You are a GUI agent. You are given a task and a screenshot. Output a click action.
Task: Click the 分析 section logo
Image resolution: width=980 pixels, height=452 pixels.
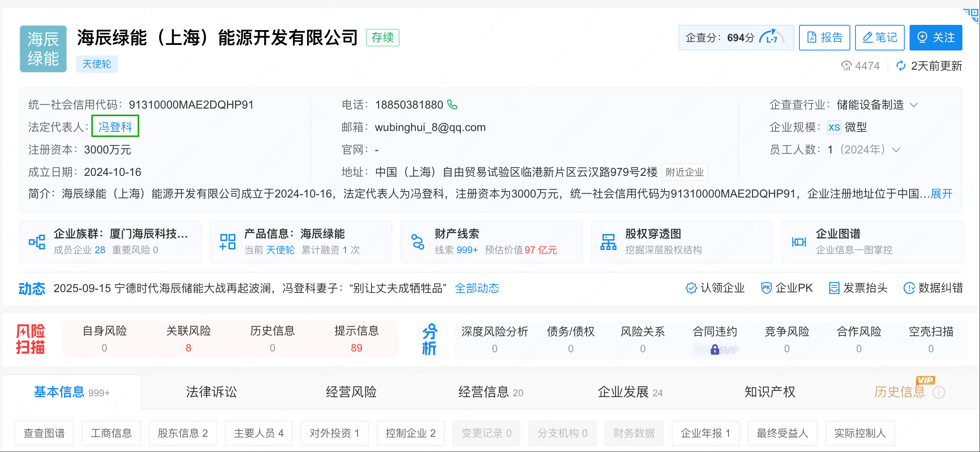click(429, 339)
